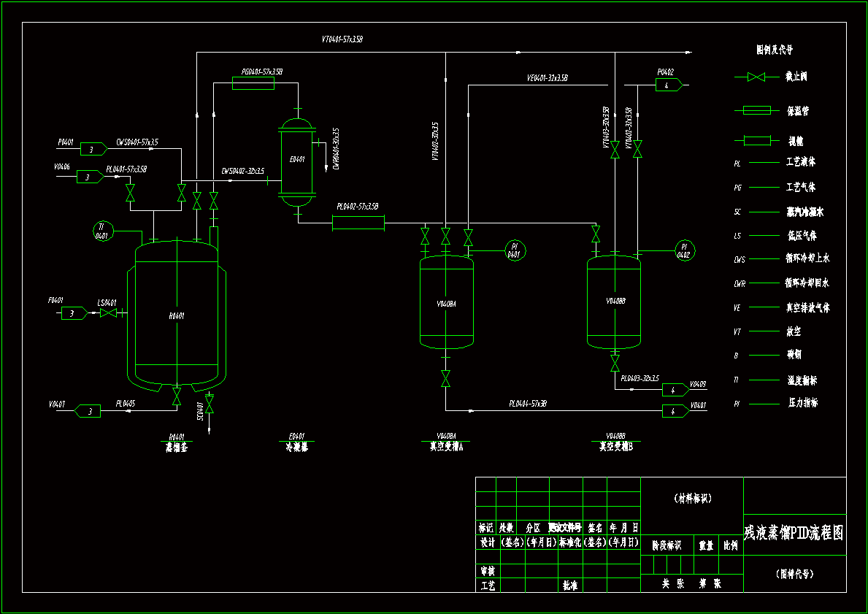
Task: Select the title block drawing name text
Action: pos(794,533)
